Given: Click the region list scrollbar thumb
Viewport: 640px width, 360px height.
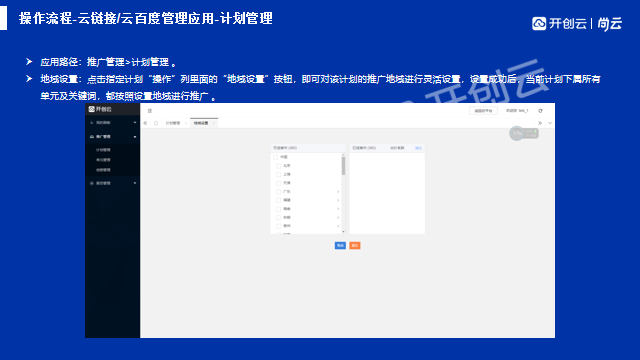Looking at the screenshot, I should [343, 166].
